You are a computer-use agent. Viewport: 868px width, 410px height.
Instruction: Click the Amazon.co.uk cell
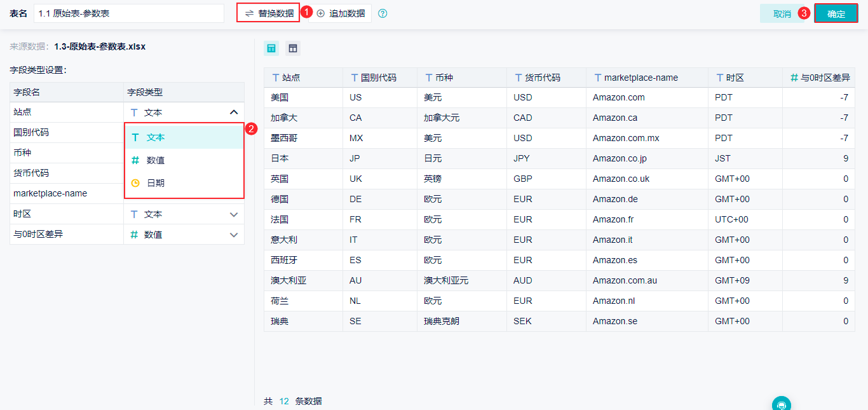(647, 179)
